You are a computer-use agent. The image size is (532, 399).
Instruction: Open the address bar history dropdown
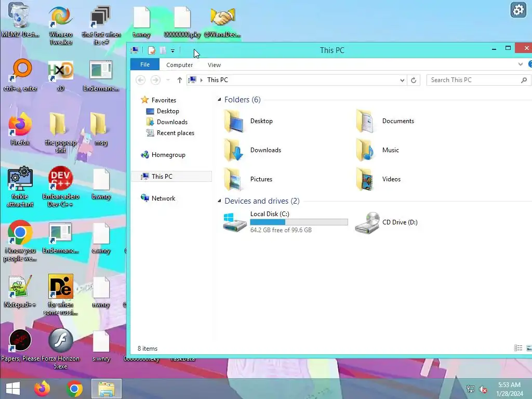[402, 81]
